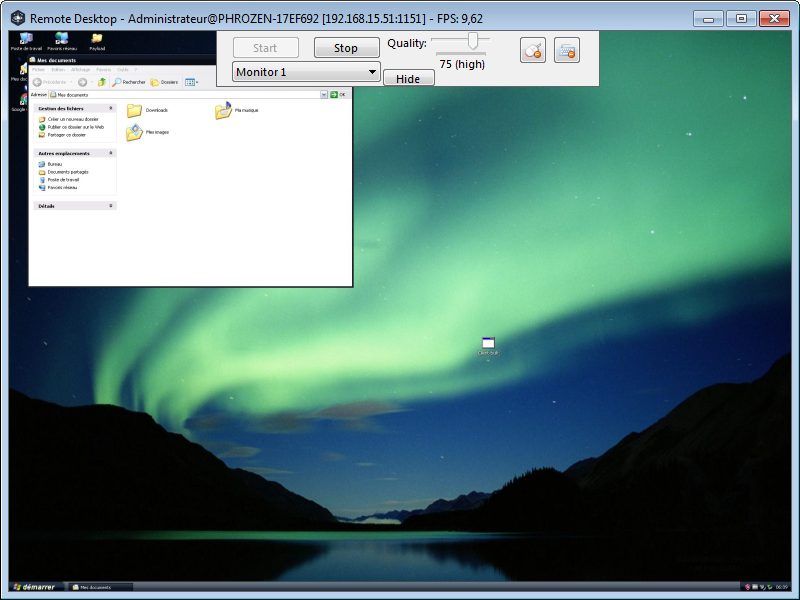Click the Poste de travail desktop icon
This screenshot has height=600, width=800.
click(25, 40)
